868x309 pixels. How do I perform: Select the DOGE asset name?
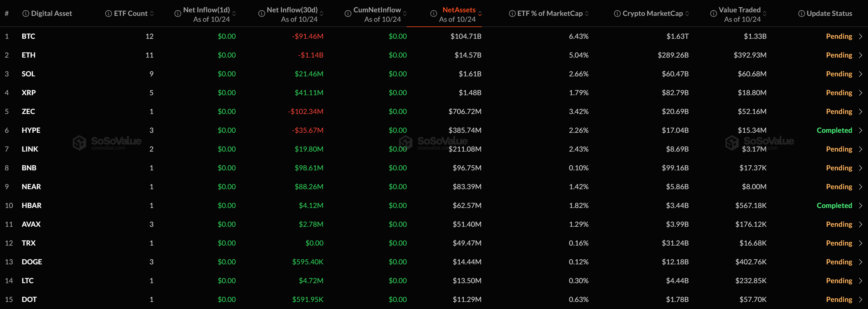(32, 262)
